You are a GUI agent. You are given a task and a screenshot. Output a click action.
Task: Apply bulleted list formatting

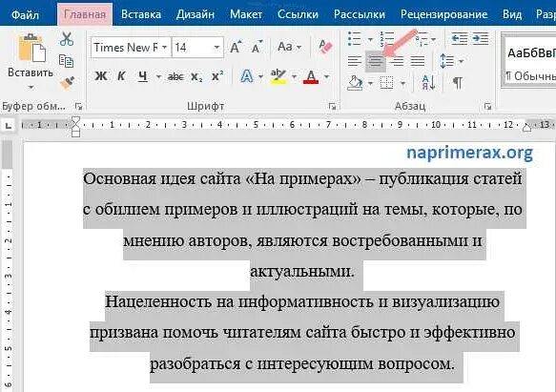pos(355,39)
